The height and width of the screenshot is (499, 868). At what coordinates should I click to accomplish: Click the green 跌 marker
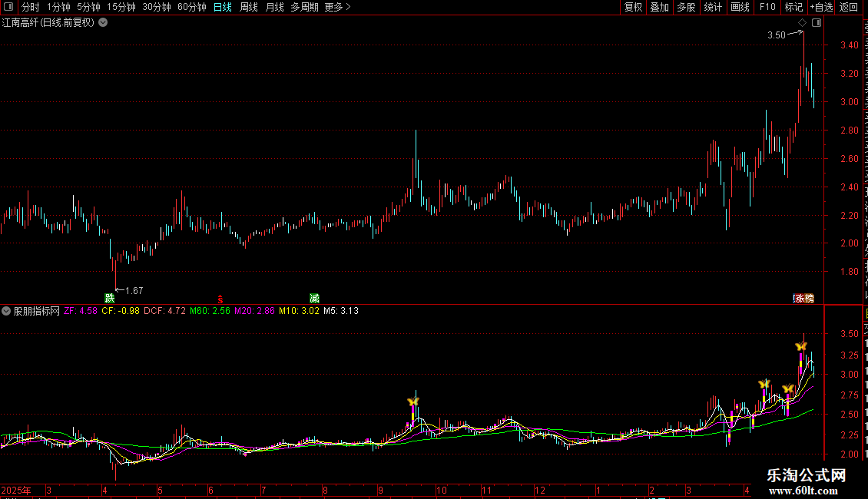[110, 298]
